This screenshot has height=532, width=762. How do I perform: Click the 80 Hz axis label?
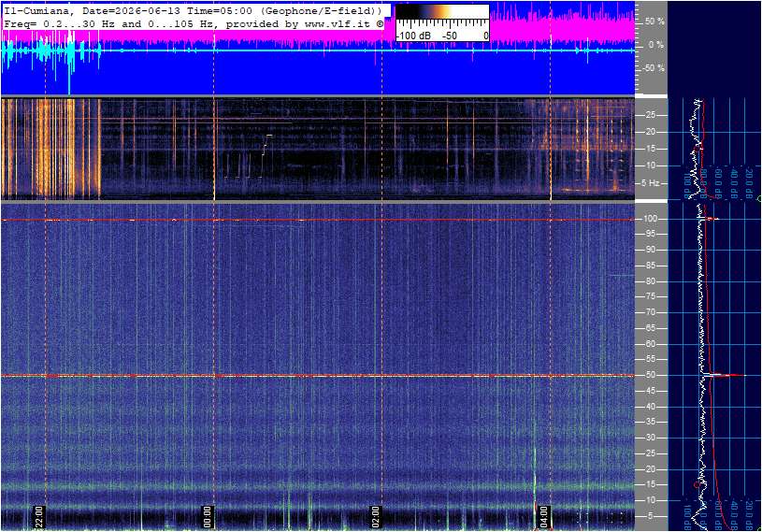[650, 281]
